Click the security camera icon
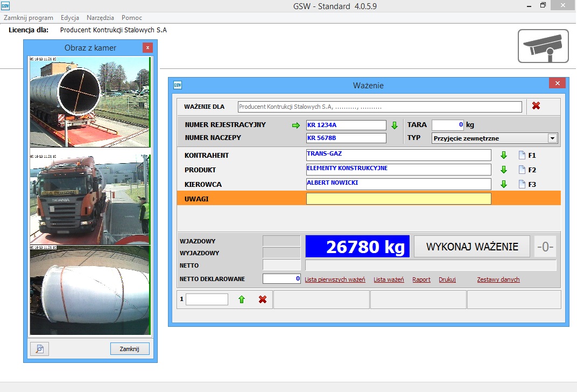 click(x=543, y=46)
